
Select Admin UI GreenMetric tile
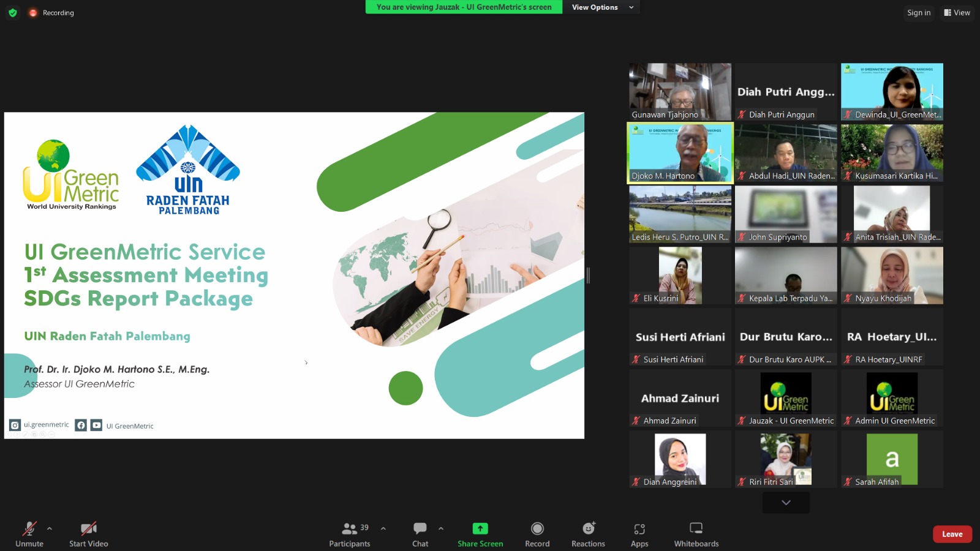892,398
